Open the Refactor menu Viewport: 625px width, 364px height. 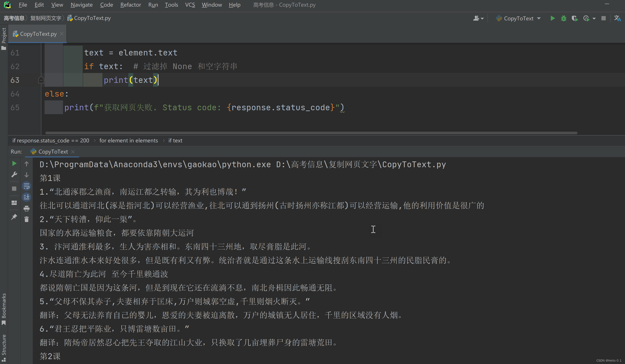click(x=131, y=5)
